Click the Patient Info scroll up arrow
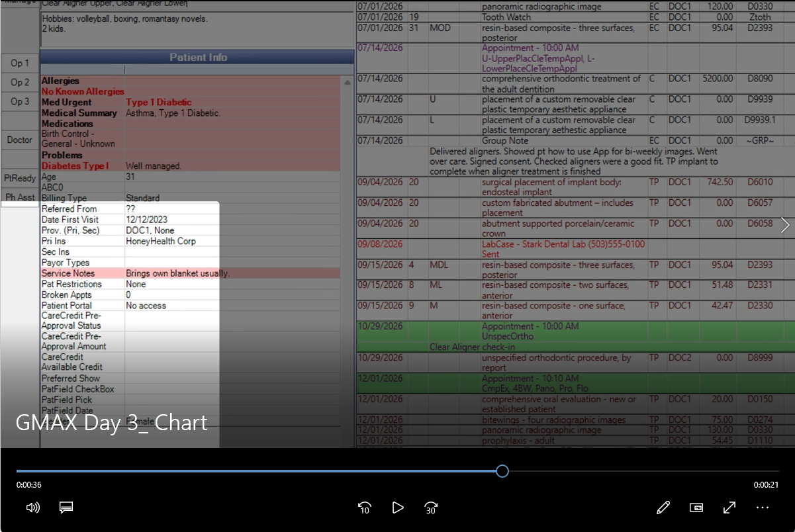 tap(348, 83)
